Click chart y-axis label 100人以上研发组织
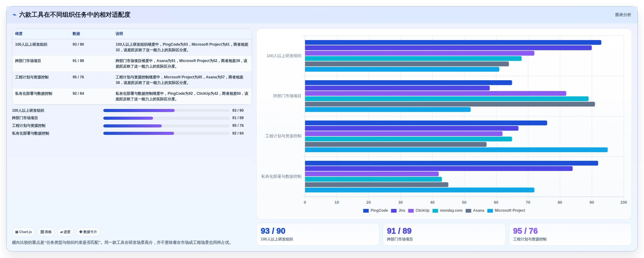Screen dimensions: 644x258 tap(284, 56)
